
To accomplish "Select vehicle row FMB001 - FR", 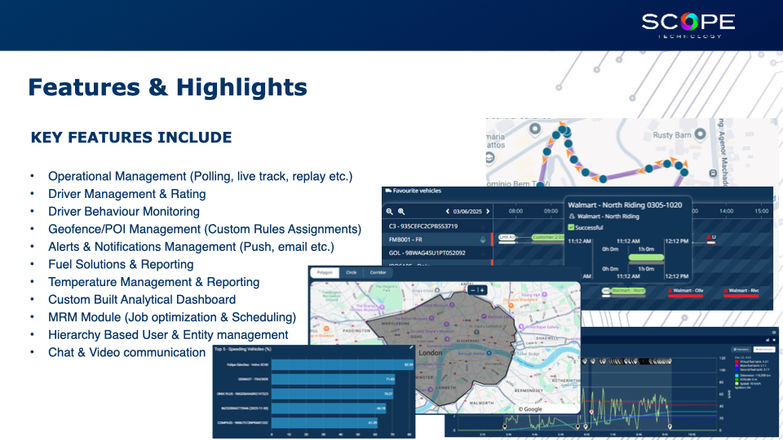I will click(x=437, y=240).
